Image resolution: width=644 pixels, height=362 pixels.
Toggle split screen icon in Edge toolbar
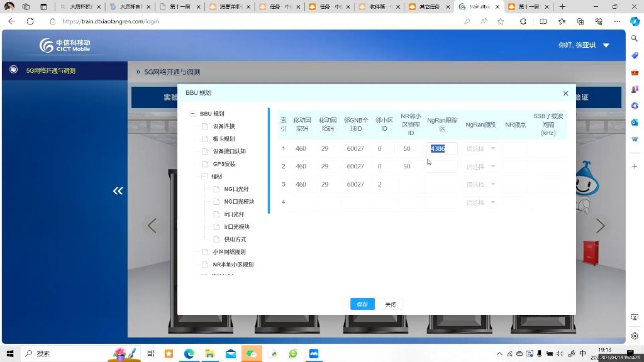click(543, 21)
